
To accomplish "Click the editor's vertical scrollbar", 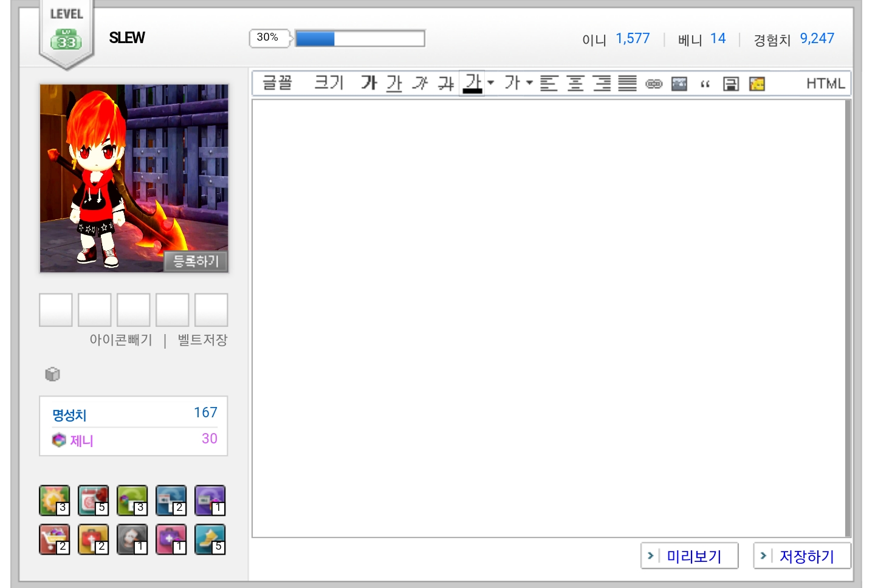I will click(x=848, y=318).
